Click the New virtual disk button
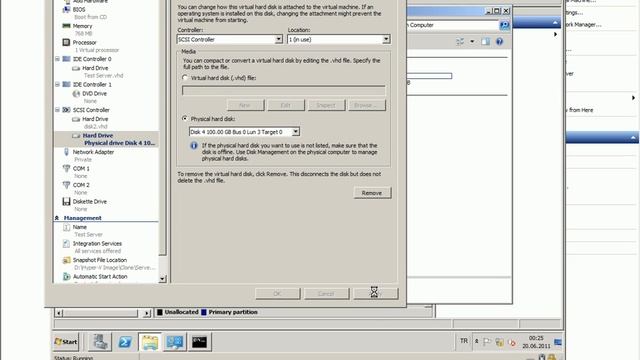 (245, 105)
